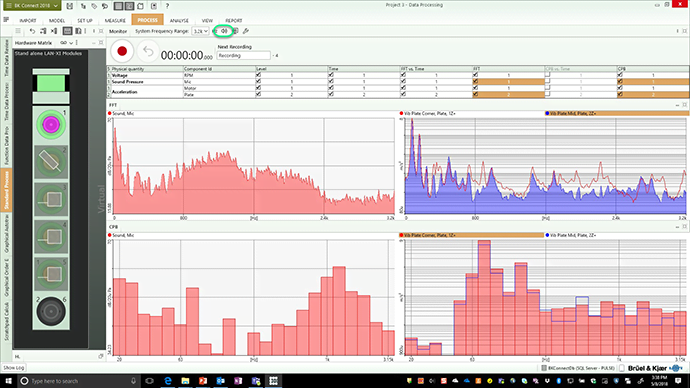Image resolution: width=690 pixels, height=388 pixels.
Task: Click the table layout icon after frequency range
Action: tap(235, 31)
